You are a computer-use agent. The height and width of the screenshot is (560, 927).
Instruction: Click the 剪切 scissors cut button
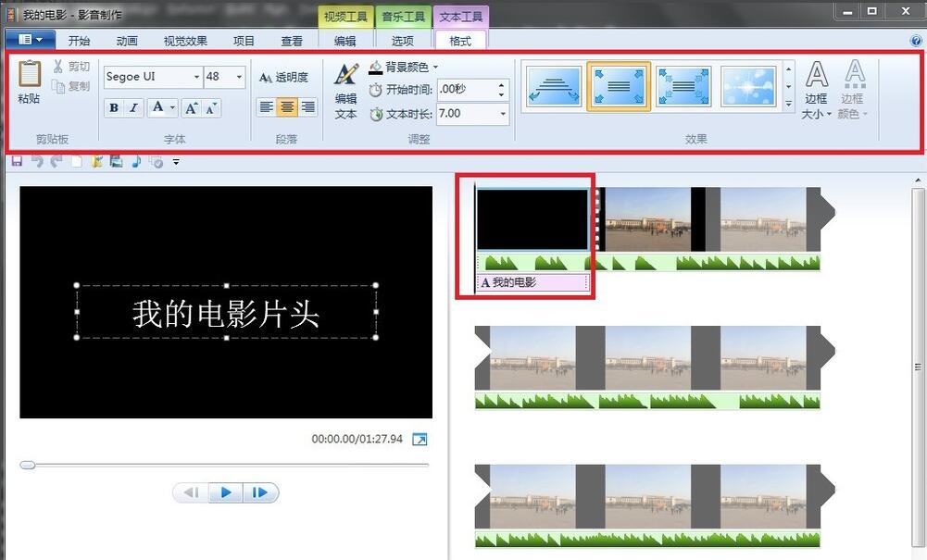tap(71, 66)
